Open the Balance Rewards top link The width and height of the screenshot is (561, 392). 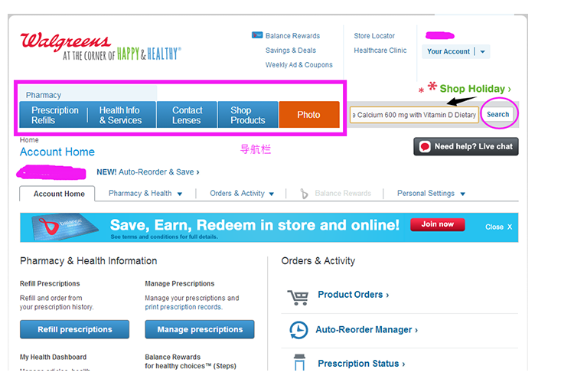click(x=292, y=36)
